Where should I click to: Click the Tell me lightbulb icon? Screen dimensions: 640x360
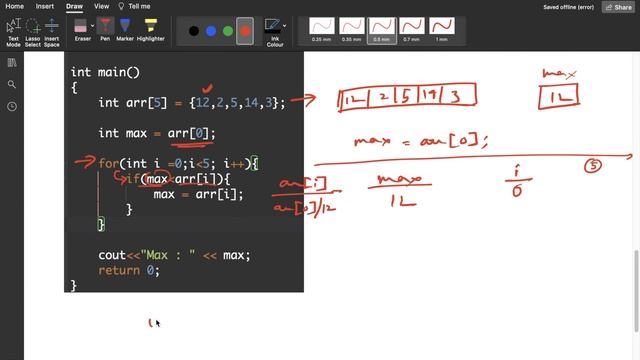(x=121, y=7)
